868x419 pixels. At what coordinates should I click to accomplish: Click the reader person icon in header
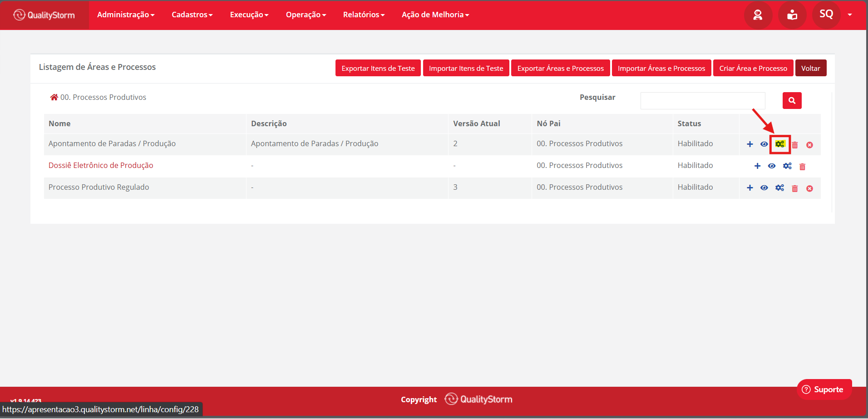(x=792, y=15)
